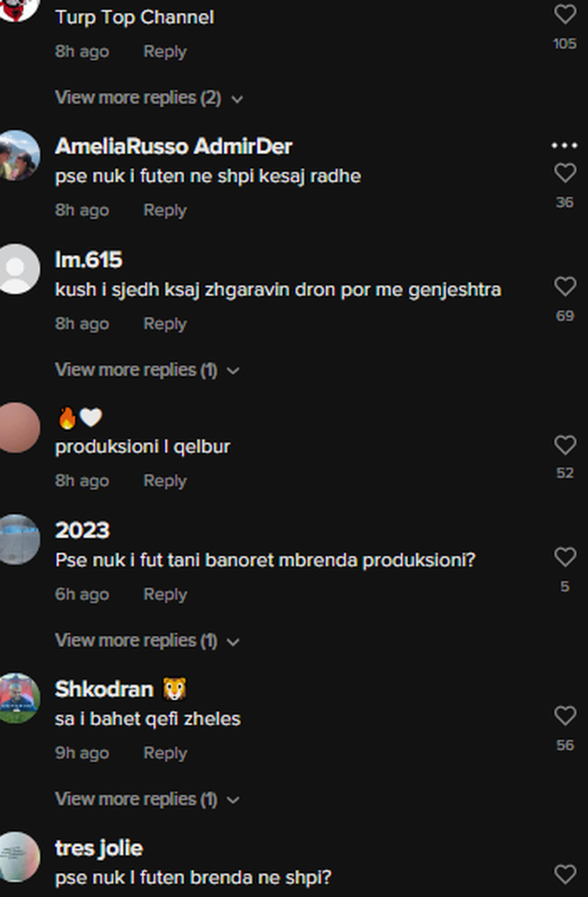588x897 pixels.
Task: Like Shkodran's comment
Action: [564, 716]
